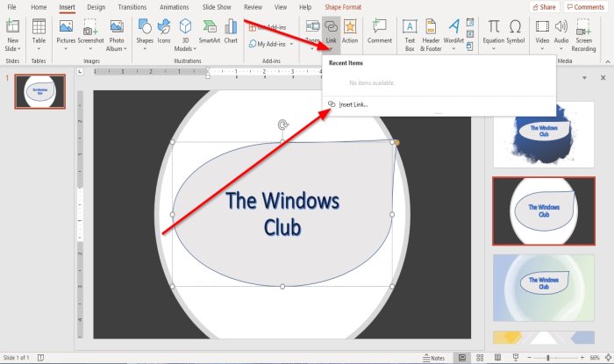Expand the My Add-ins dropdown arrow

click(x=291, y=44)
